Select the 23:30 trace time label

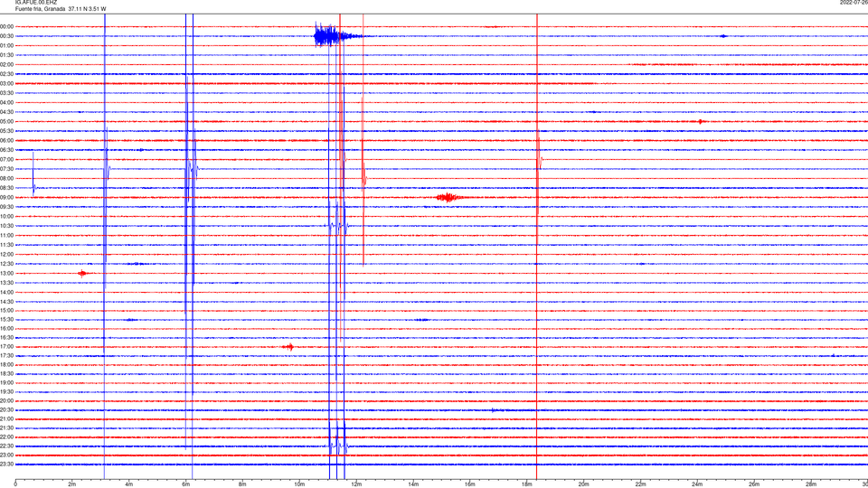click(x=6, y=465)
